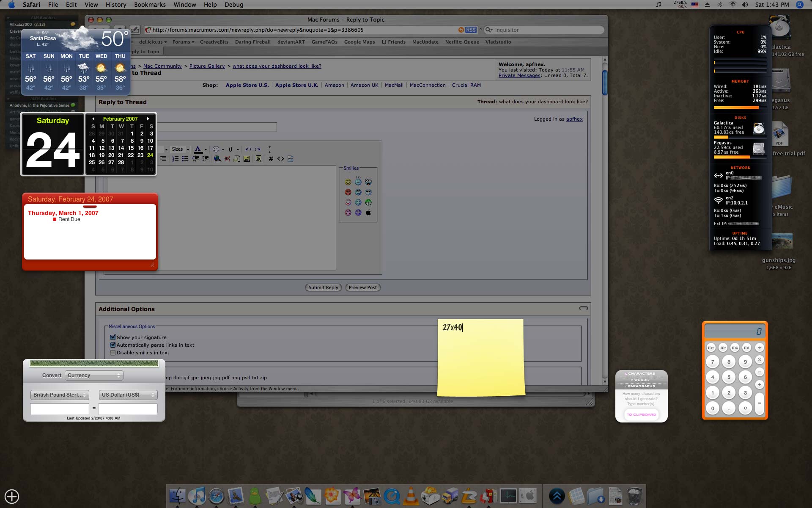
Task: Select Paragraphs option in text generator widget
Action: (641, 386)
